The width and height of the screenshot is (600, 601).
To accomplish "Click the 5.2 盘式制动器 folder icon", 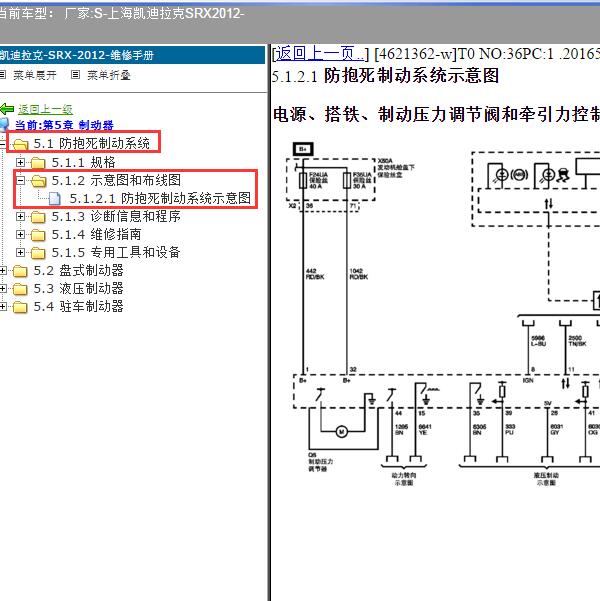I will pos(20,271).
